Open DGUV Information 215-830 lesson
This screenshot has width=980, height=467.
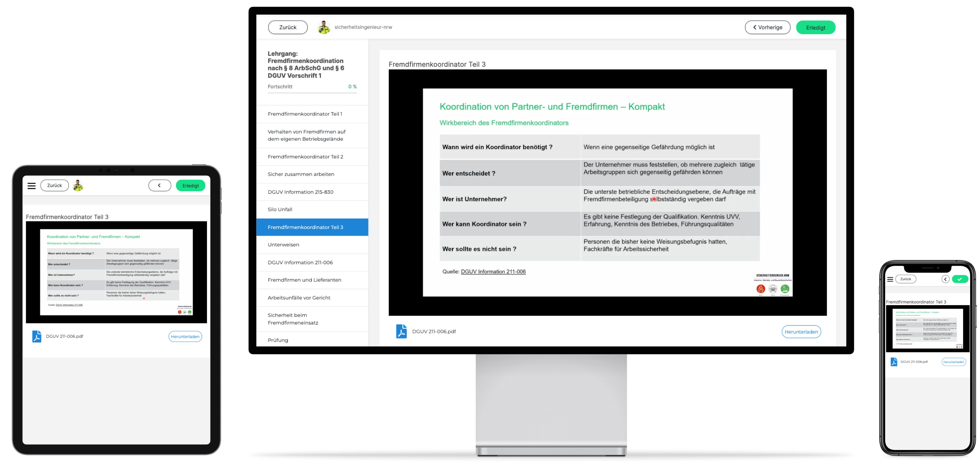tap(312, 192)
